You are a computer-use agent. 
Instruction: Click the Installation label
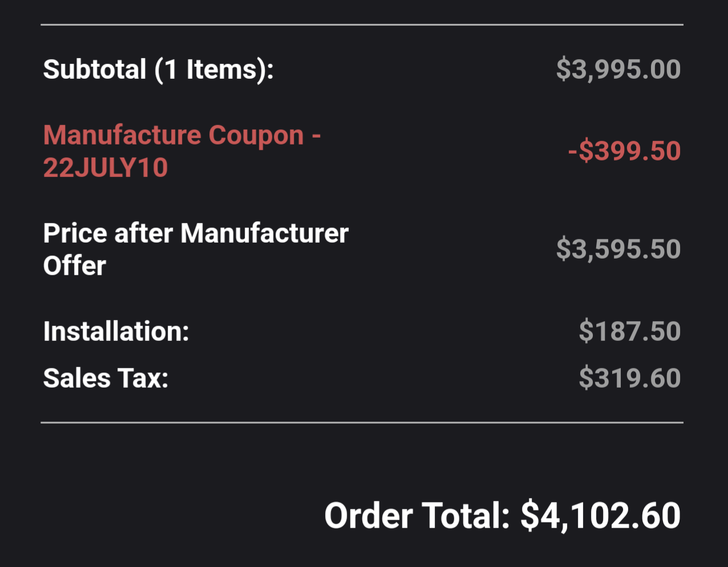tap(116, 332)
